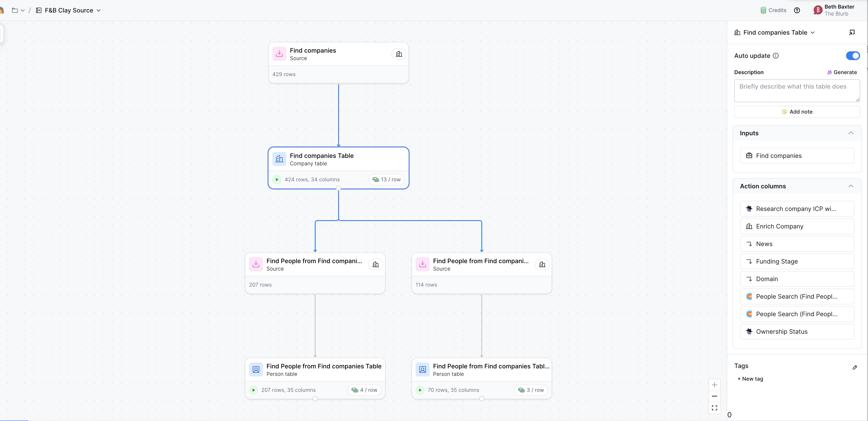Run the Find companies Table play button

[277, 180]
